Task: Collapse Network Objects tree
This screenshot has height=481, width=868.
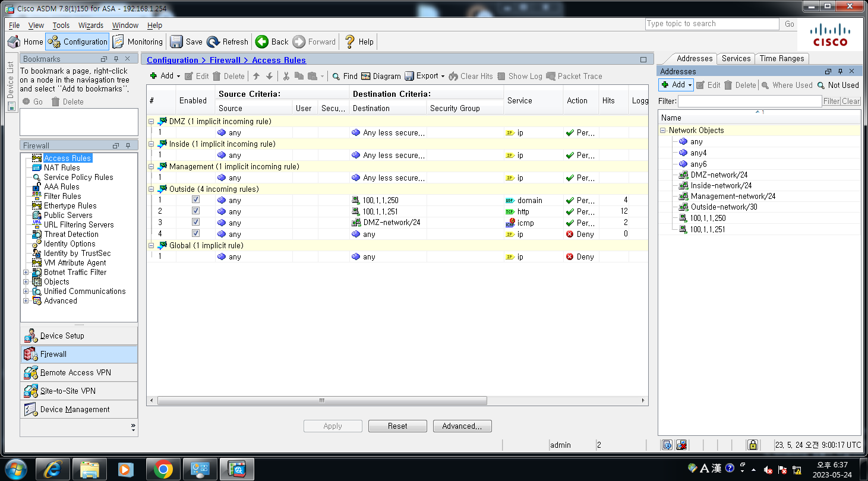Action: point(663,130)
